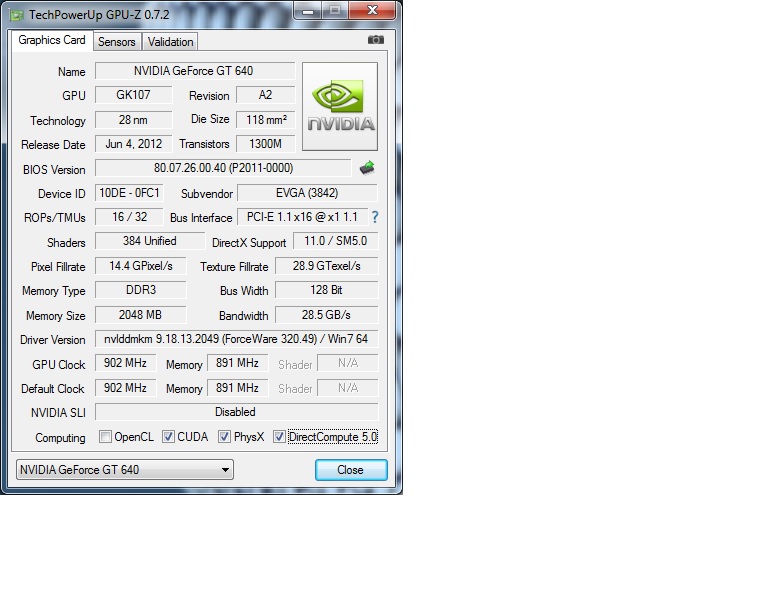This screenshot has height=614, width=768.
Task: Click the Texture Fillrate field 28.9 GTexel/s
Action: coord(327,266)
